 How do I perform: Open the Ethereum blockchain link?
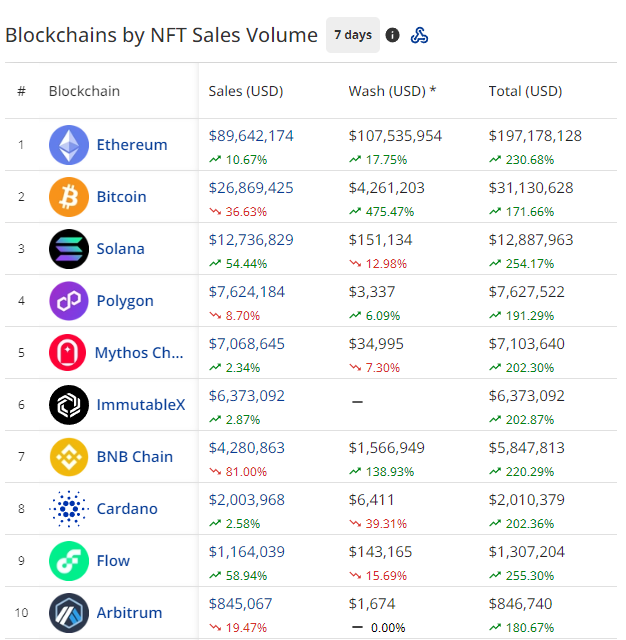pos(132,145)
